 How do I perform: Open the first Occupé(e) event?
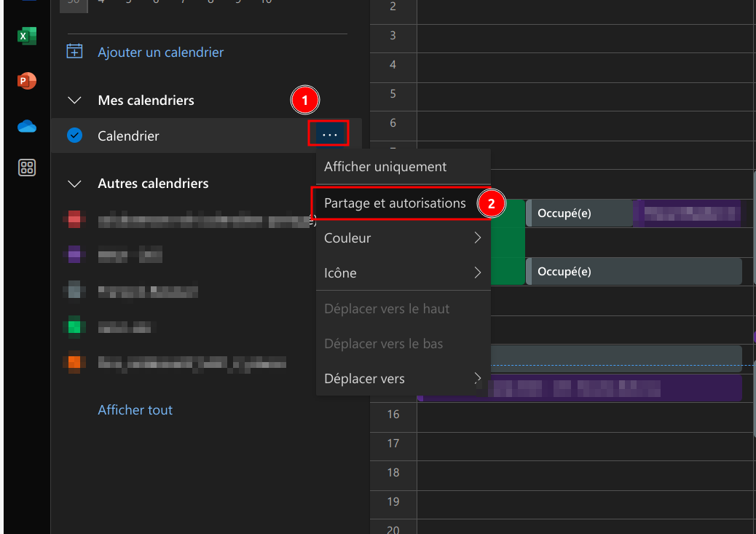point(579,213)
